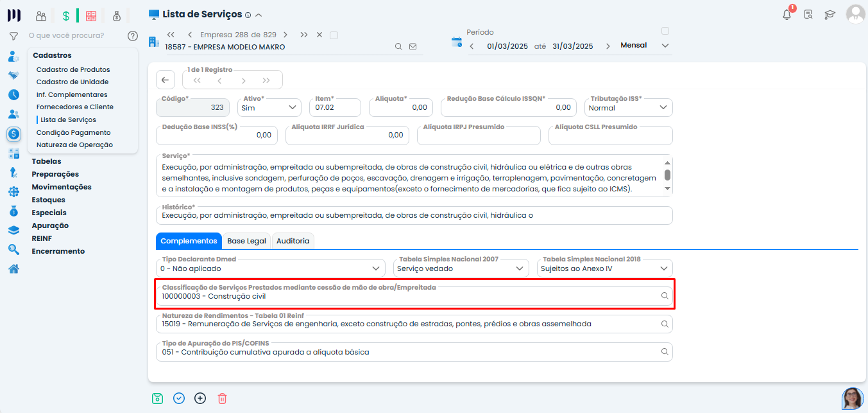Toggle the checkbox next to Empresa navigator
The image size is (868, 413).
click(x=334, y=35)
